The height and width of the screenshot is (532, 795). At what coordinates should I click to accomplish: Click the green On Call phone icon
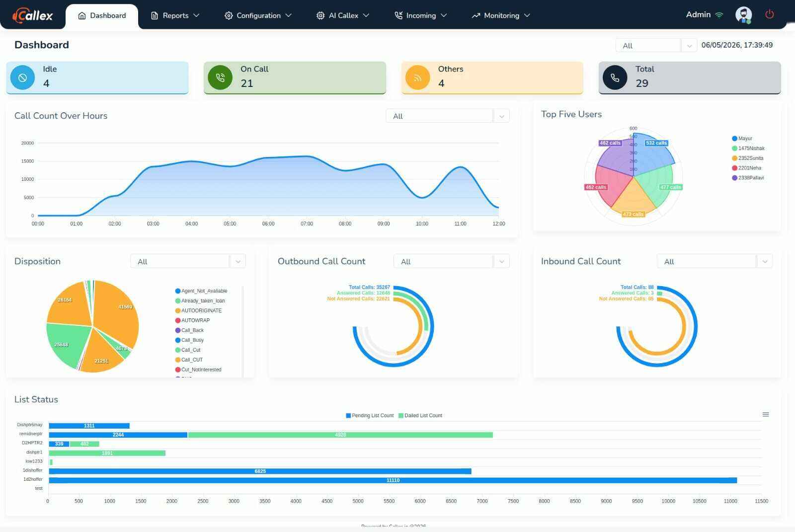click(220, 78)
